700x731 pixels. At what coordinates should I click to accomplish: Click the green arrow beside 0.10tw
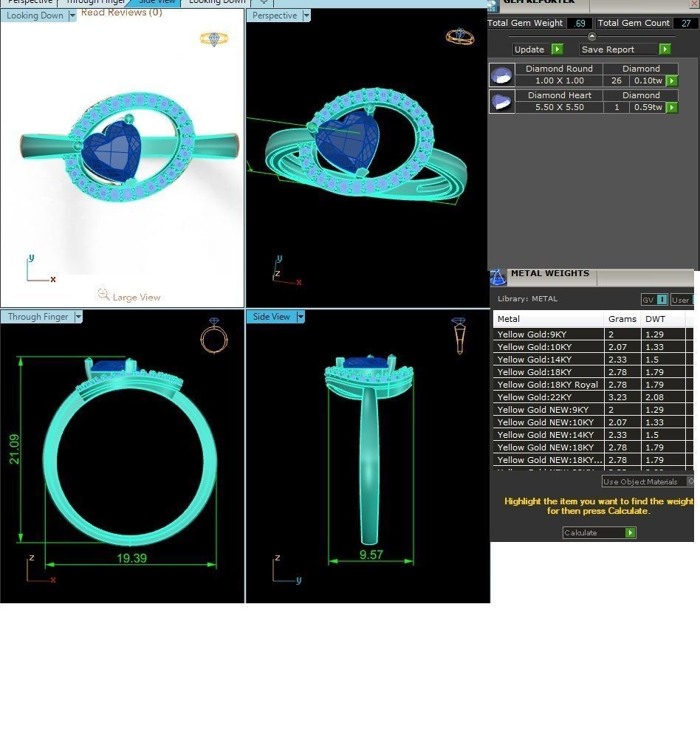671,80
